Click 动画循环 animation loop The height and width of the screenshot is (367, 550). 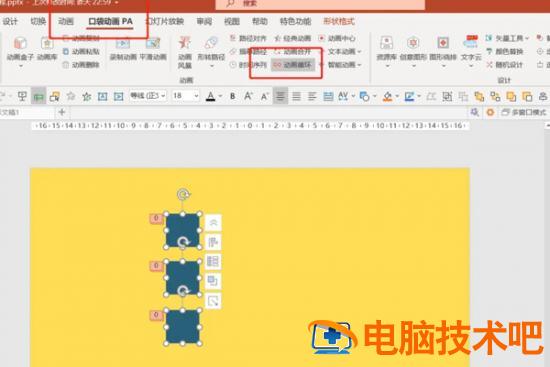tap(293, 65)
